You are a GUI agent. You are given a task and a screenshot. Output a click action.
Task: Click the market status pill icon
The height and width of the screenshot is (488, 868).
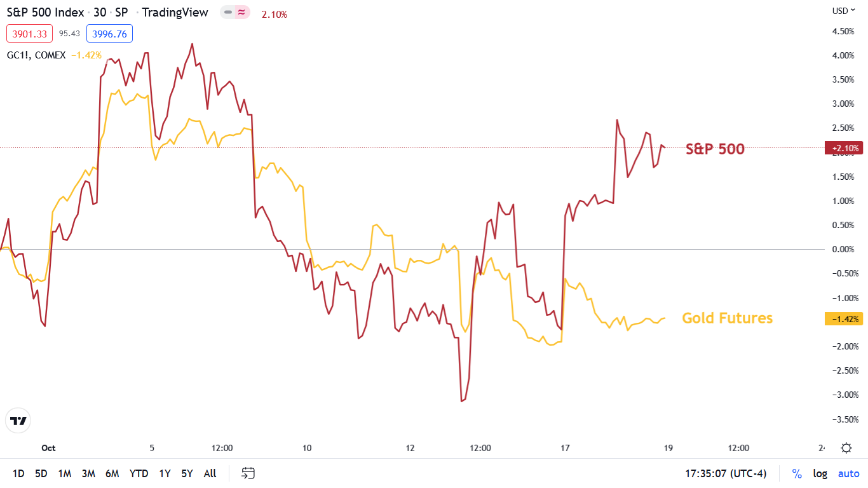[227, 12]
